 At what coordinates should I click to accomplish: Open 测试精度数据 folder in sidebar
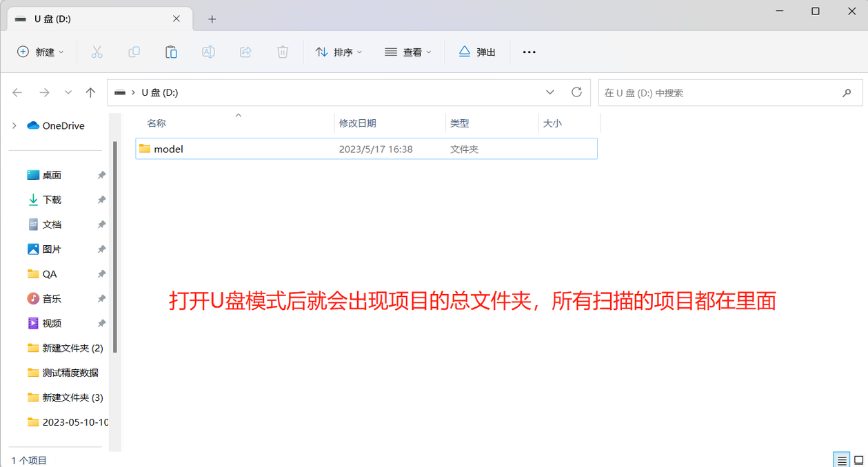click(70, 373)
